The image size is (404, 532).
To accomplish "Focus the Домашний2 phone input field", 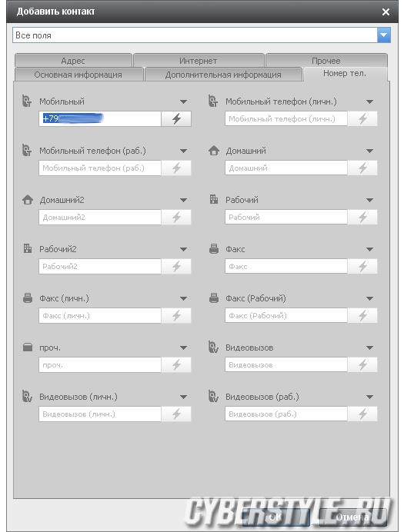I will tap(100, 217).
